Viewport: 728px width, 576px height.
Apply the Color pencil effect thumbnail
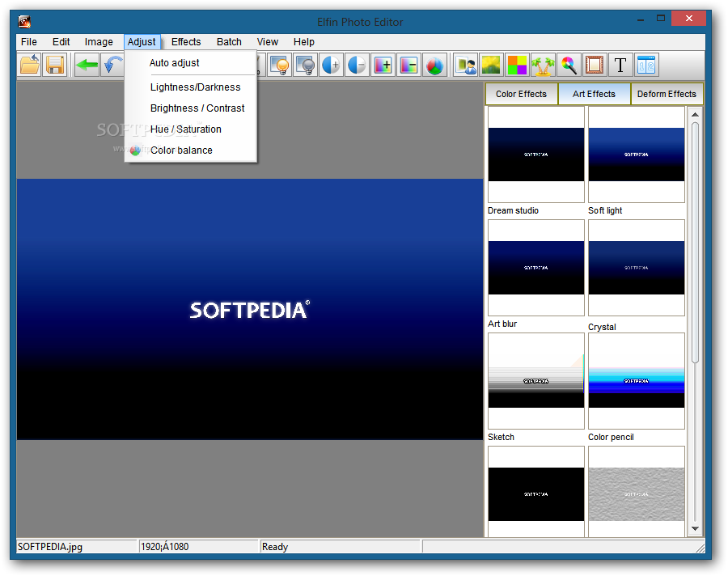point(637,381)
